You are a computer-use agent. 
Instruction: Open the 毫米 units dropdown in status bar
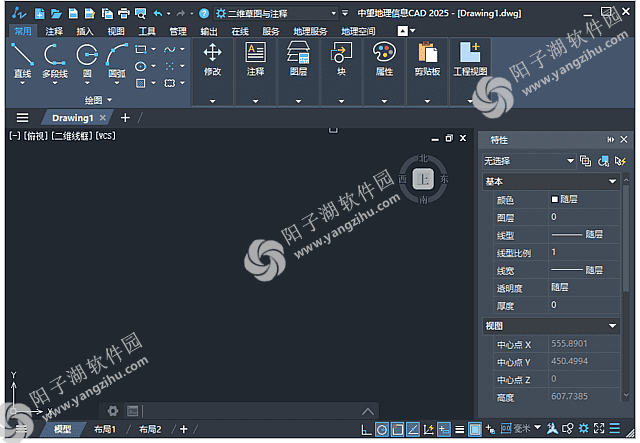click(538, 427)
